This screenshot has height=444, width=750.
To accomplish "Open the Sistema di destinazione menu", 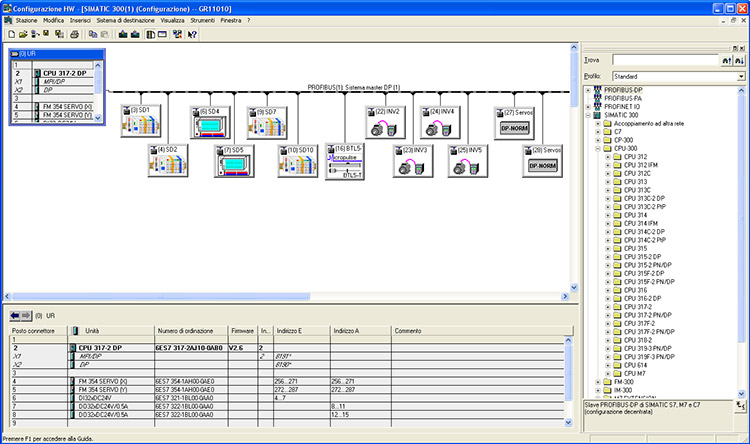I will point(125,21).
